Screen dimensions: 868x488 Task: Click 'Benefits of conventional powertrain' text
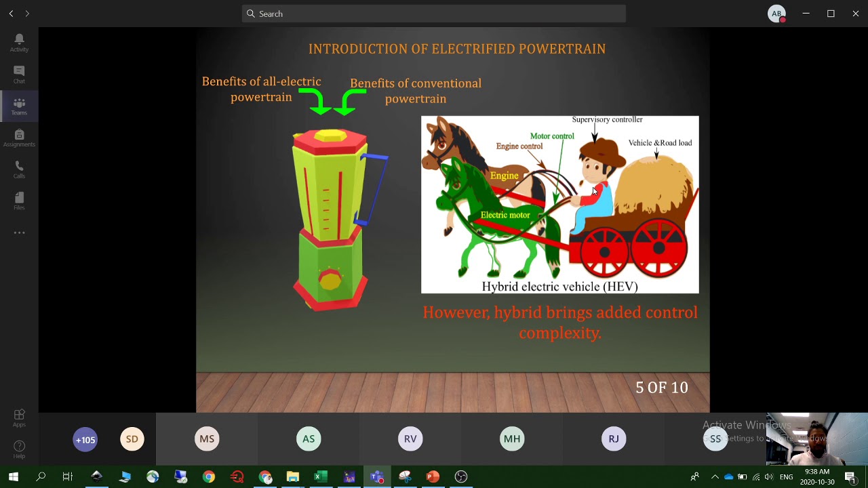pos(416,91)
